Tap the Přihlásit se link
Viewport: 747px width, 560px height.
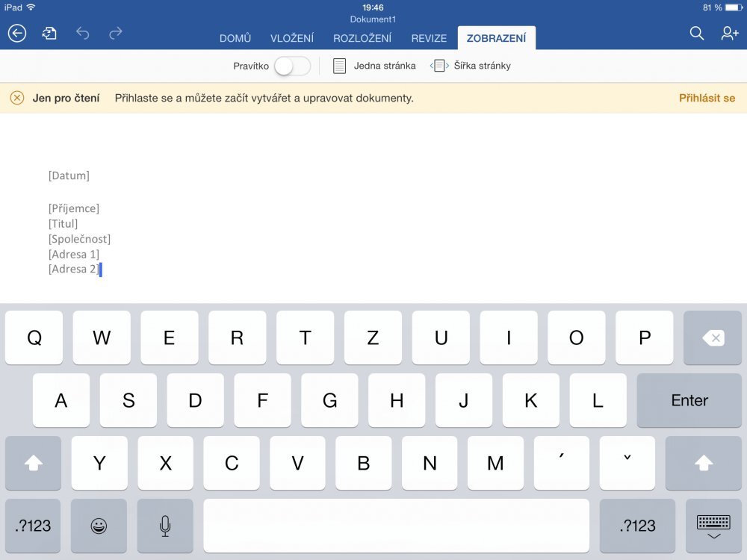[707, 98]
